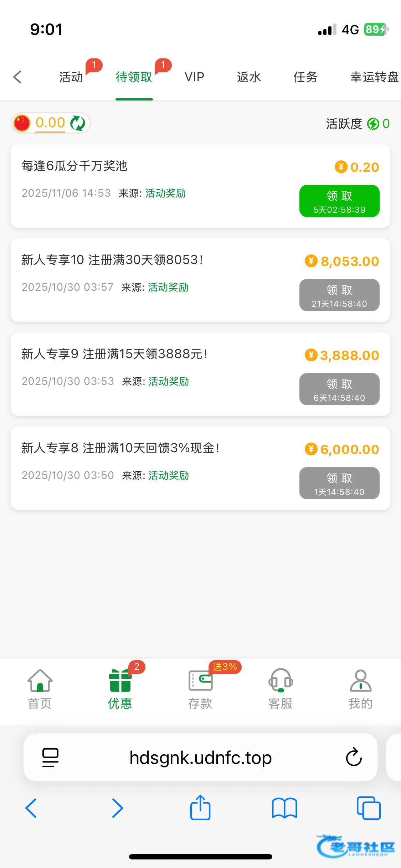Open the page settings menu icon
Viewport: 401px width, 868px height.
[50, 757]
